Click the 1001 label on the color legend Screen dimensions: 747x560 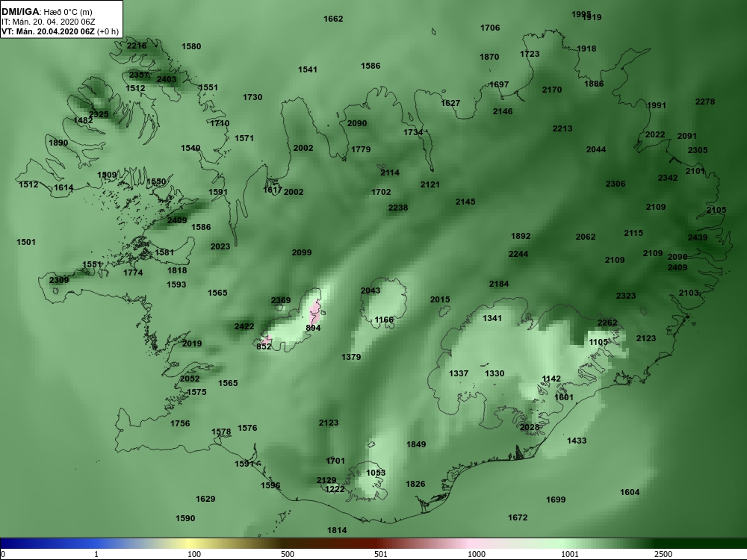570,554
